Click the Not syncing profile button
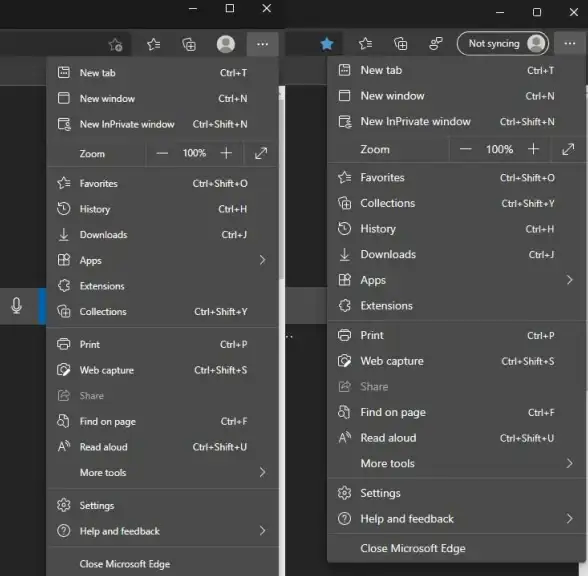This screenshot has height=576, width=588. pos(502,44)
